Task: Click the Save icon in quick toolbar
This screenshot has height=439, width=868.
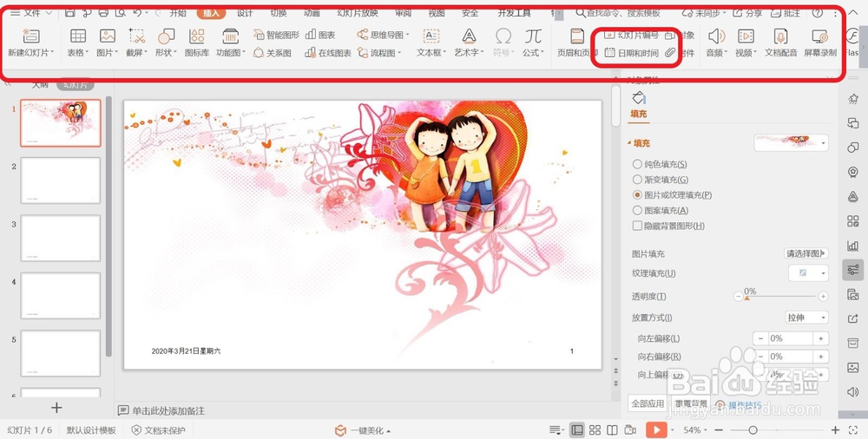Action: 69,12
